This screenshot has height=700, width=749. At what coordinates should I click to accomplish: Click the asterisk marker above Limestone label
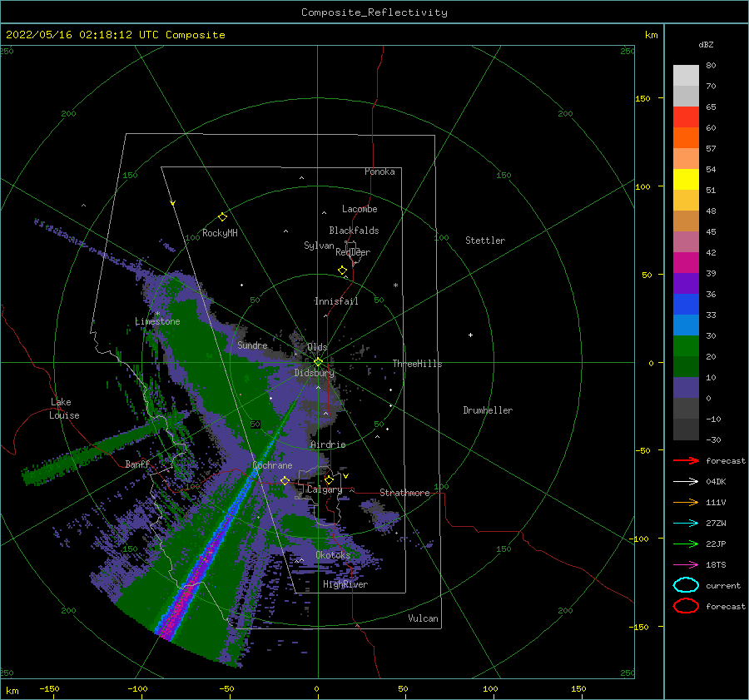tap(157, 314)
